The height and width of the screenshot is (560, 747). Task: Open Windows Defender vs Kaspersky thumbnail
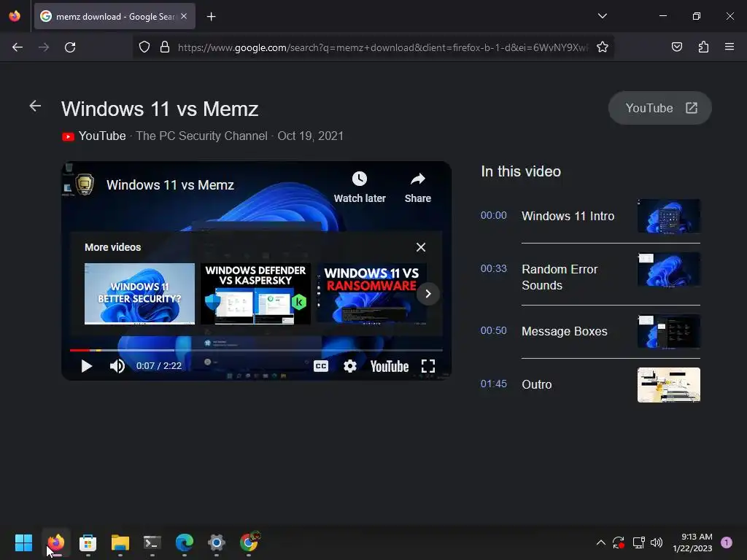click(255, 294)
